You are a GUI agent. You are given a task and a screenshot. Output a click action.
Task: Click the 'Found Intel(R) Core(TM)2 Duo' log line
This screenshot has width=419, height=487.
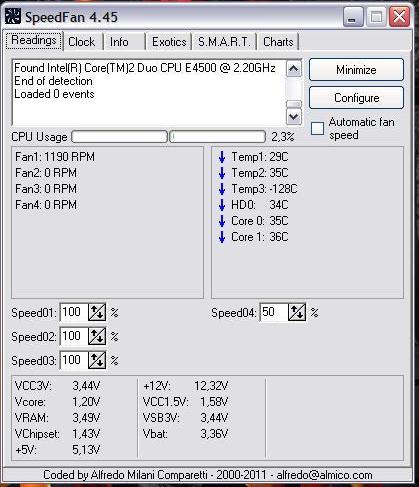pos(145,68)
